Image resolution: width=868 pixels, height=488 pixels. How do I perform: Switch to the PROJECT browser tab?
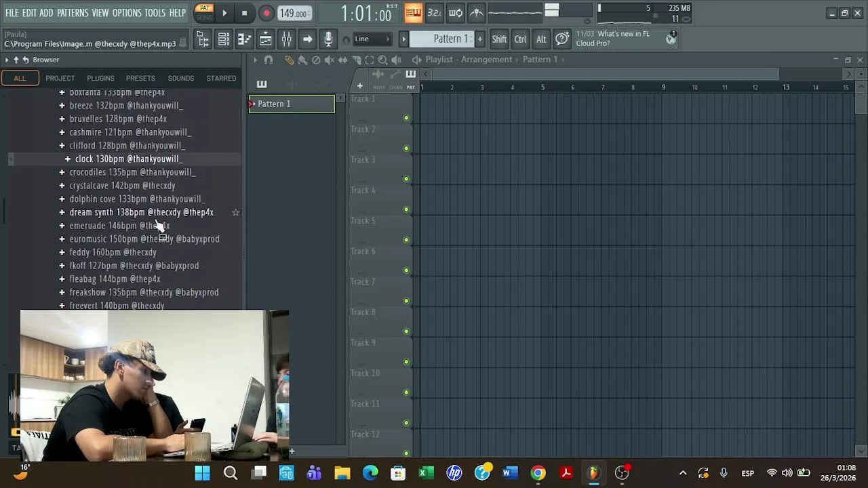(x=60, y=78)
